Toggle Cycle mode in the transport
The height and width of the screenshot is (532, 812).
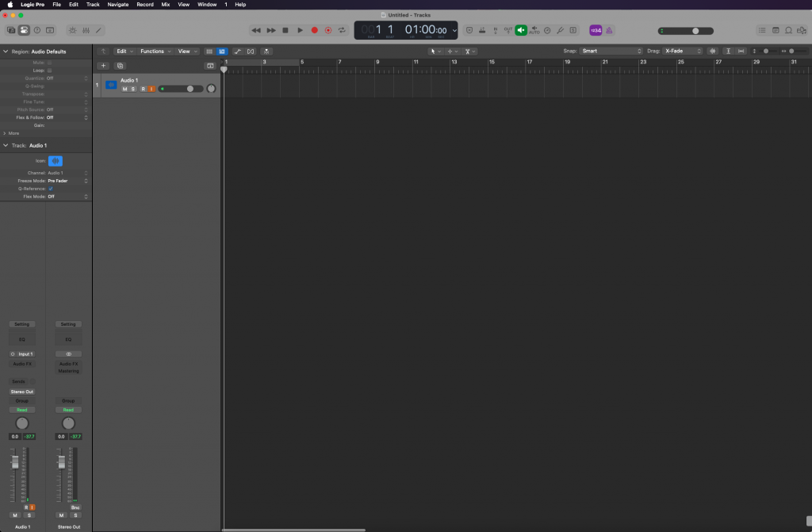point(342,30)
